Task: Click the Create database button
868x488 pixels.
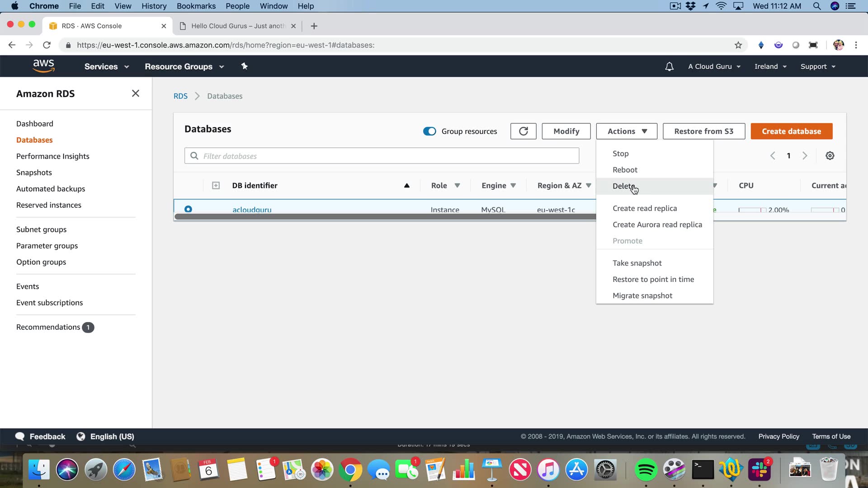Action: point(791,131)
